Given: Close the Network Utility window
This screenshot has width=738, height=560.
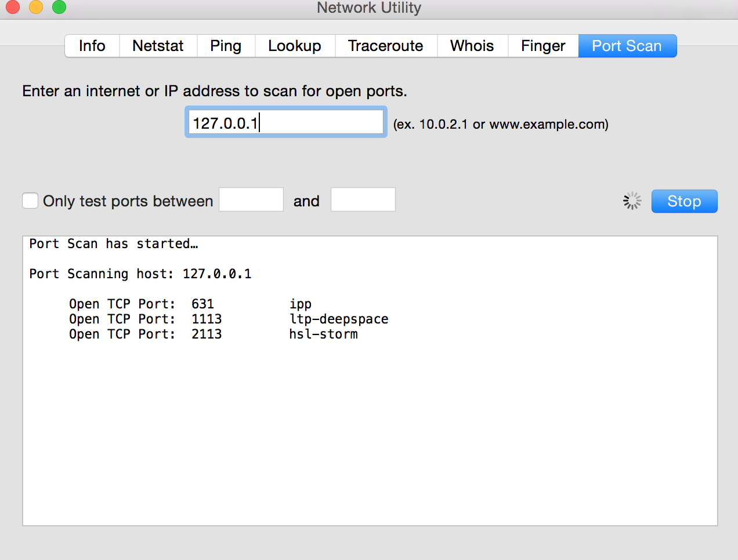Looking at the screenshot, I should click(x=12, y=6).
